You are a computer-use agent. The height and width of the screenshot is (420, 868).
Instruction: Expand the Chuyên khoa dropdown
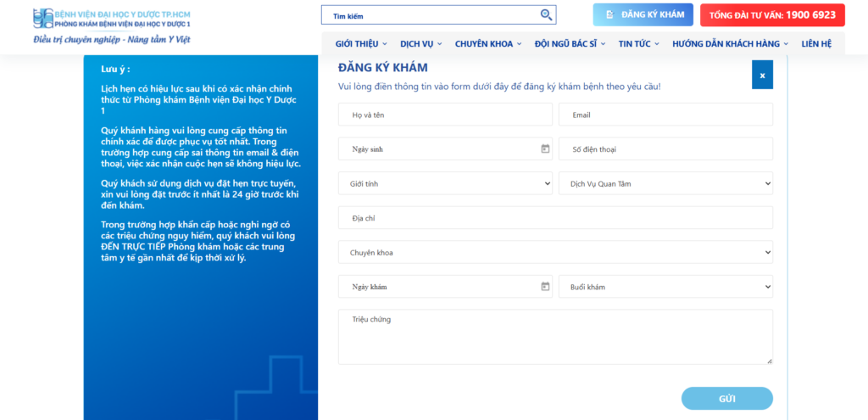pos(555,252)
